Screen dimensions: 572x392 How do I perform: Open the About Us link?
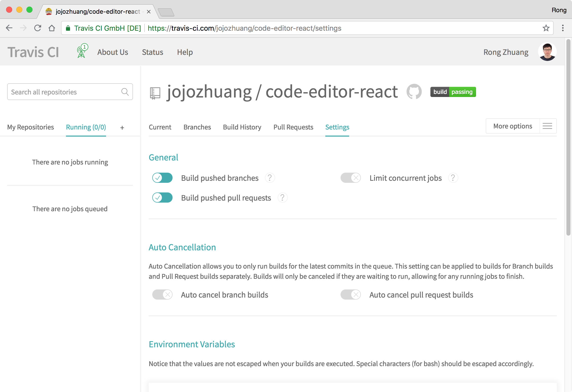(x=113, y=52)
